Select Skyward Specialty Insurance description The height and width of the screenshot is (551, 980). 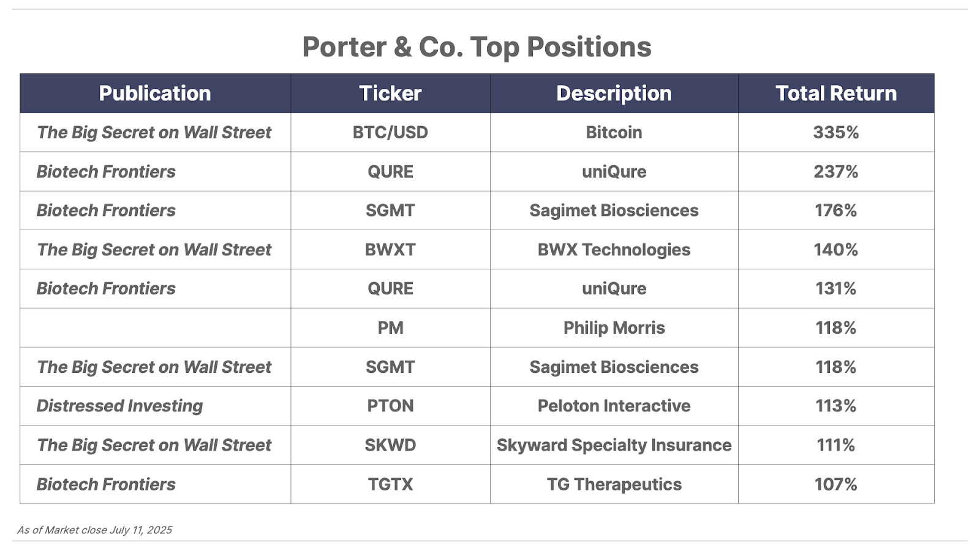(614, 445)
